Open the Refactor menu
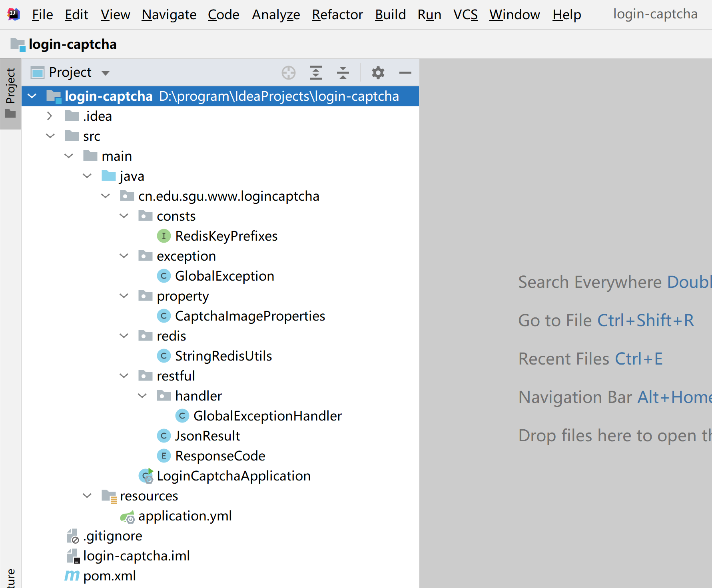The image size is (712, 588). [x=337, y=14]
